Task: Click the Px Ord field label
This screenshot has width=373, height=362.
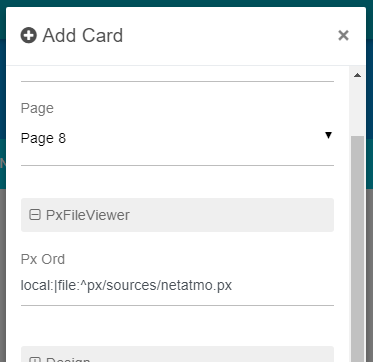Action: pyautogui.click(x=43, y=259)
